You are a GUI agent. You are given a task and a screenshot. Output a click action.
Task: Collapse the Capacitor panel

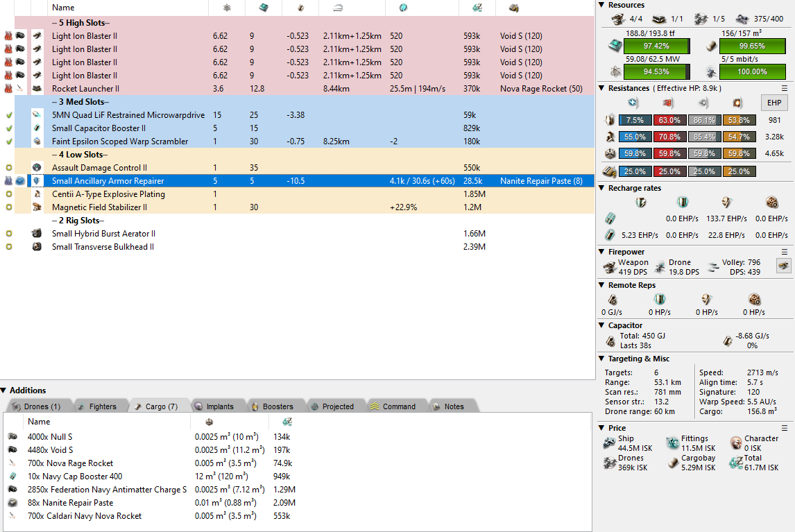pyautogui.click(x=601, y=325)
